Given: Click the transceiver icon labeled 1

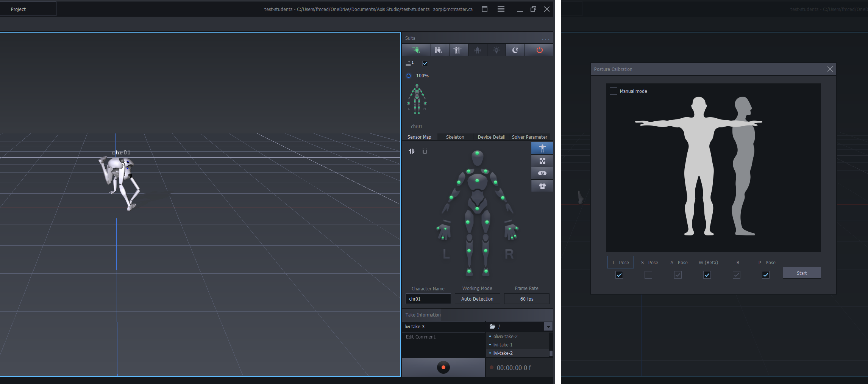Looking at the screenshot, I should point(409,63).
